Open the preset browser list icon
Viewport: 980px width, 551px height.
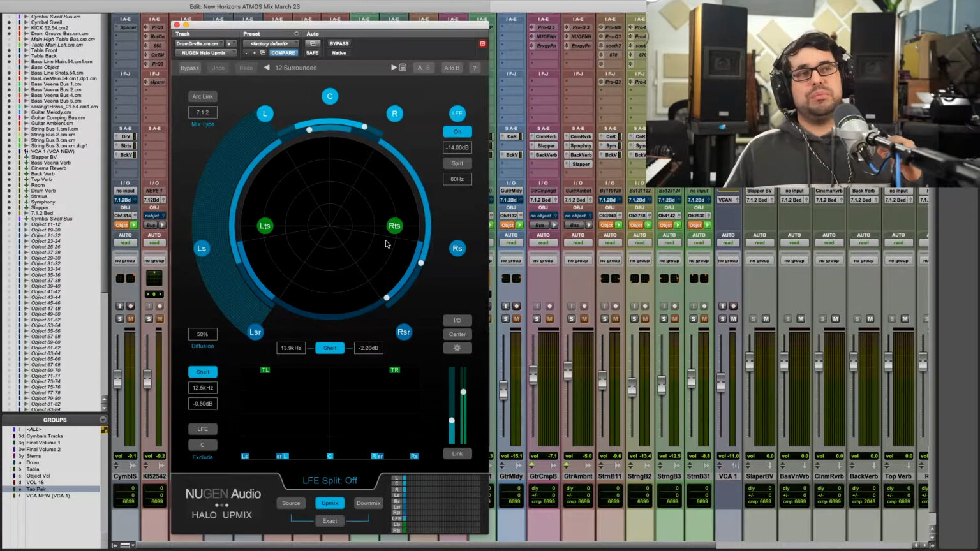point(403,68)
